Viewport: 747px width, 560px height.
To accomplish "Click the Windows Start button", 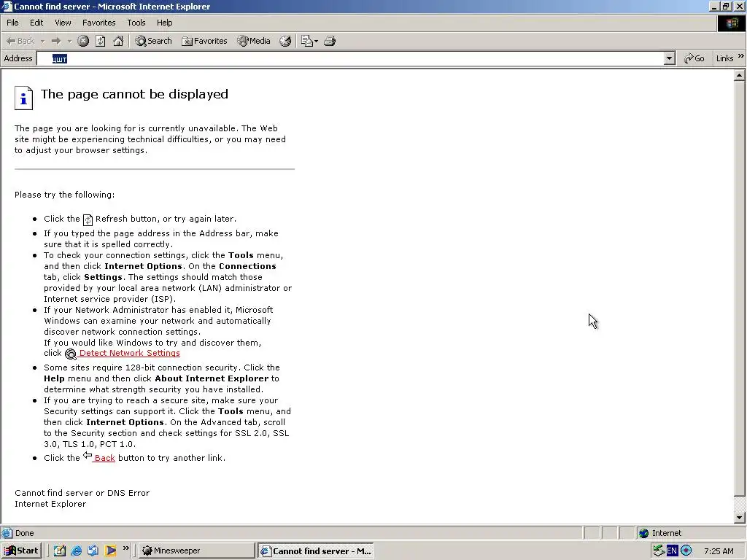I will click(21, 551).
